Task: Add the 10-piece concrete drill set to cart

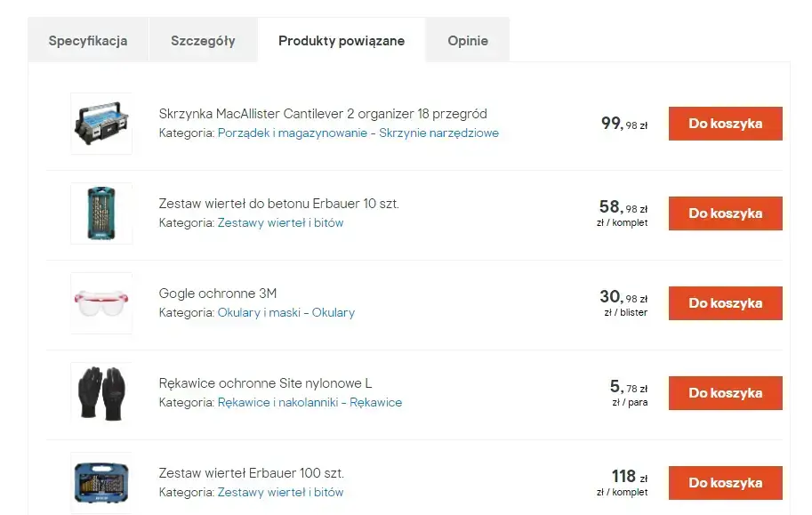Action: pyautogui.click(x=725, y=213)
